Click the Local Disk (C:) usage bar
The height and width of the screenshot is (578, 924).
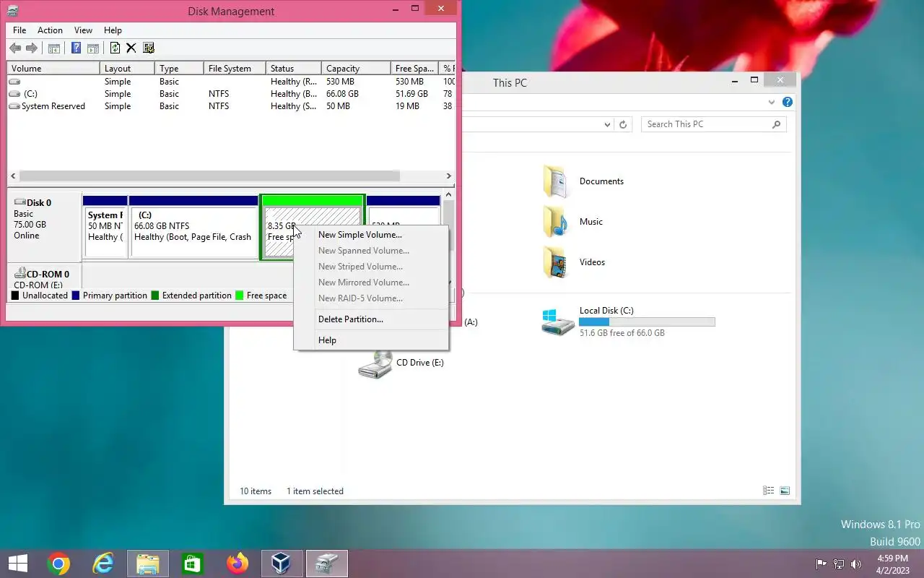tap(647, 322)
